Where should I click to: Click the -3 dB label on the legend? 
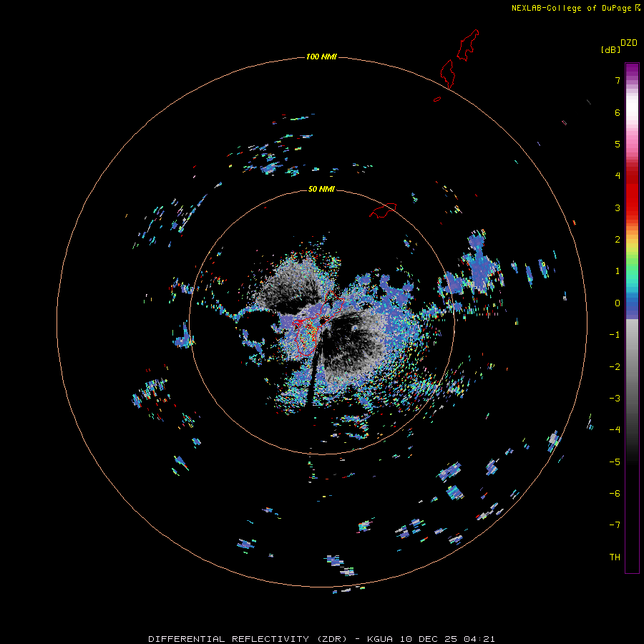pos(615,399)
